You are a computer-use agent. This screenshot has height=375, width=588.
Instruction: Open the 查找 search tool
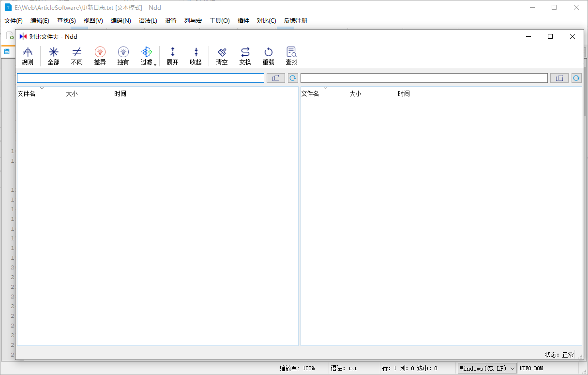(291, 56)
